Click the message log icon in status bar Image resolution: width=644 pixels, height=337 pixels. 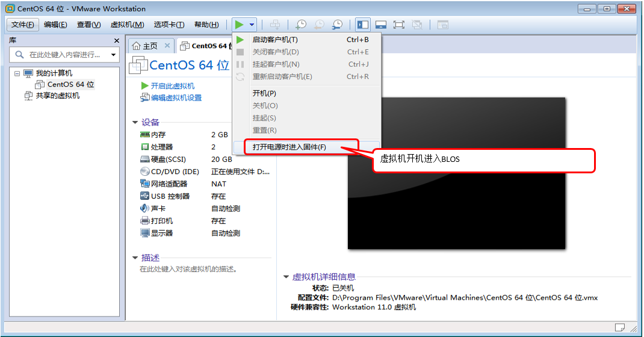click(620, 327)
